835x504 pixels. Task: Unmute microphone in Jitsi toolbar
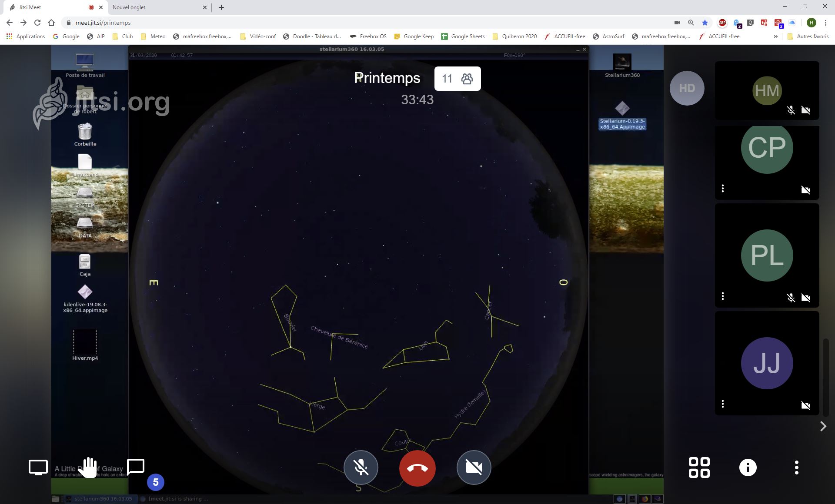[x=361, y=468]
